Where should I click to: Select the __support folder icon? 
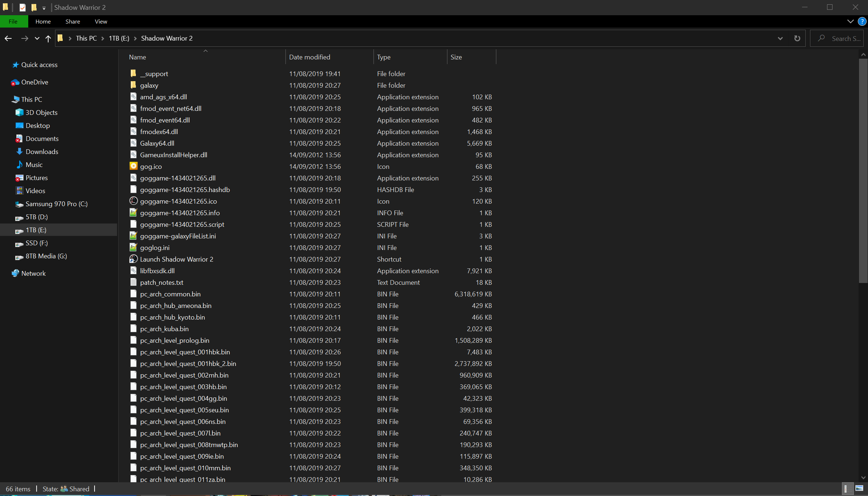(133, 74)
